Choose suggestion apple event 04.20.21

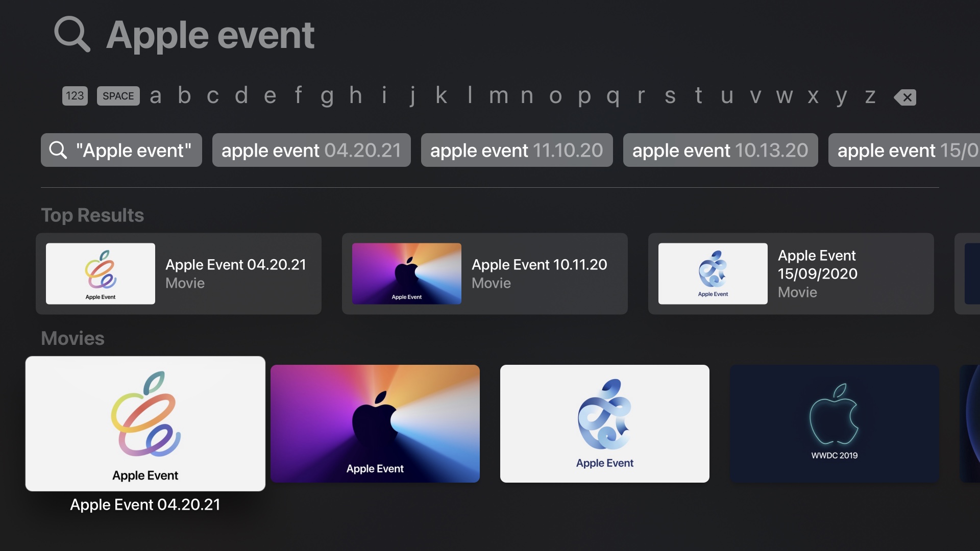pyautogui.click(x=311, y=150)
